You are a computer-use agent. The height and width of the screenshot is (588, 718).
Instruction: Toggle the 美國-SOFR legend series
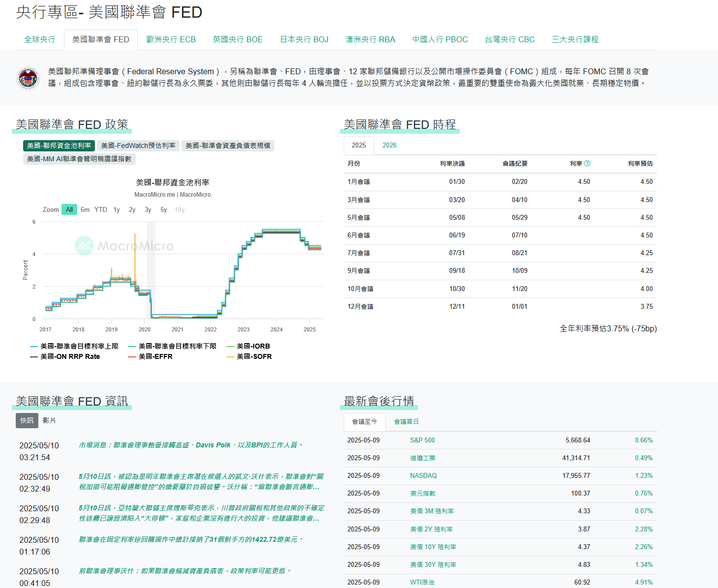pyautogui.click(x=249, y=356)
